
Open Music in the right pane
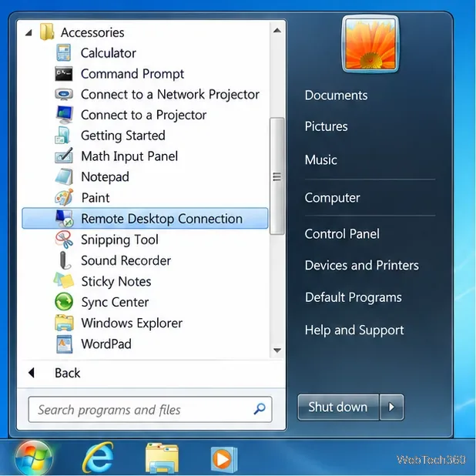pos(321,159)
